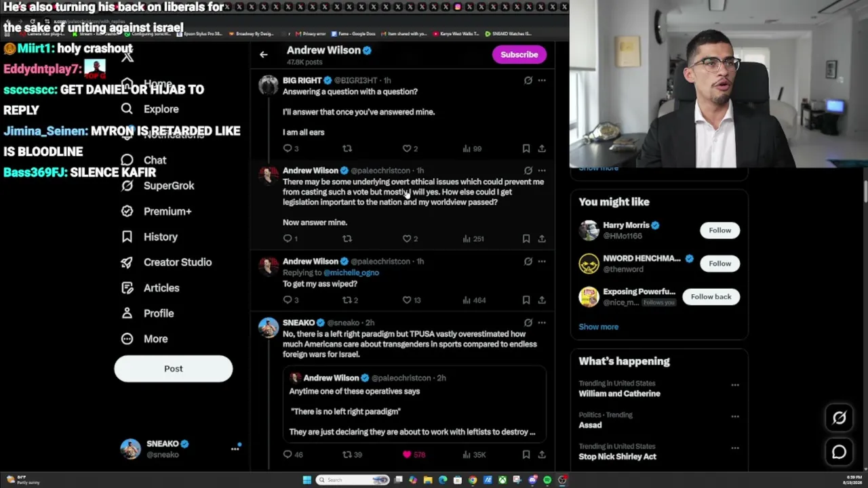The width and height of the screenshot is (868, 488).
Task: Follow back Exposing Powerful account
Action: pyautogui.click(x=711, y=297)
